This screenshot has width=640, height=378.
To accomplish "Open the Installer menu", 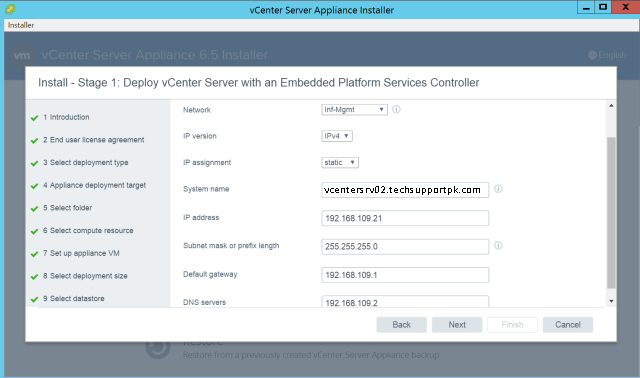I will tap(21, 25).
